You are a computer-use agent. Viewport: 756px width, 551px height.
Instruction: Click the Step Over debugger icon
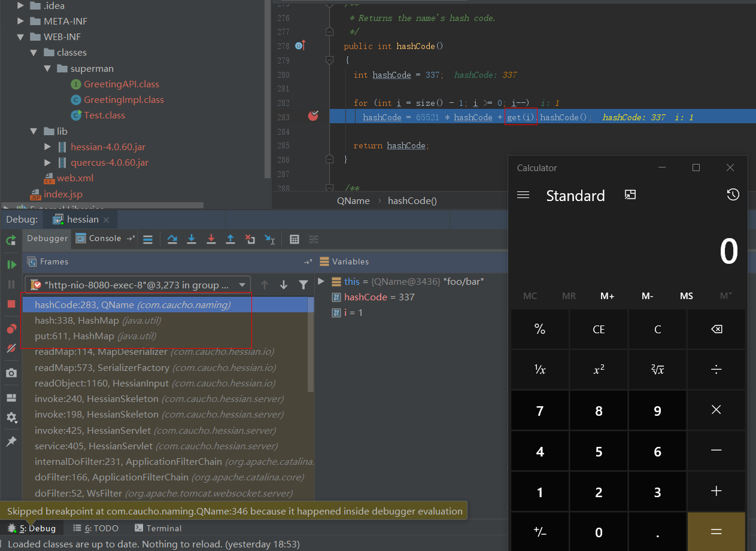click(x=172, y=239)
